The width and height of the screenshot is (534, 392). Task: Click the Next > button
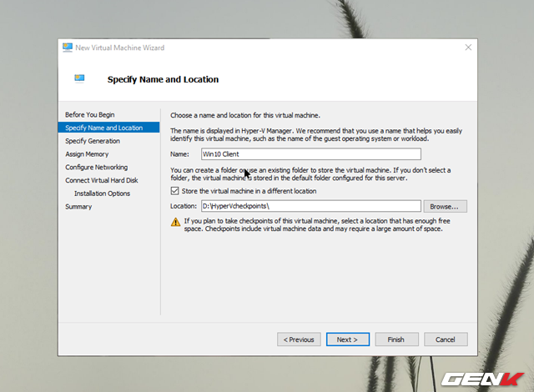tap(348, 339)
